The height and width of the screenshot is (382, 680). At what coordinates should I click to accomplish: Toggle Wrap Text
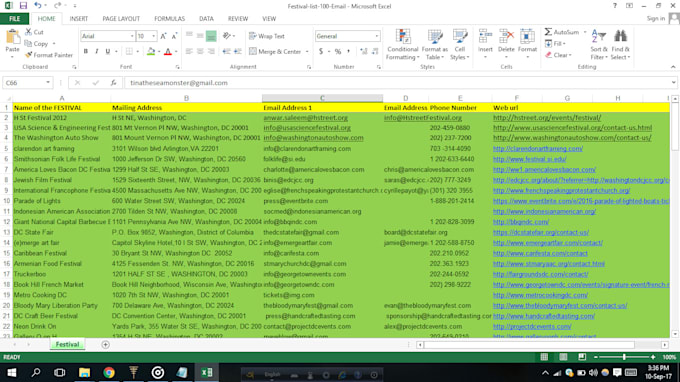point(267,36)
